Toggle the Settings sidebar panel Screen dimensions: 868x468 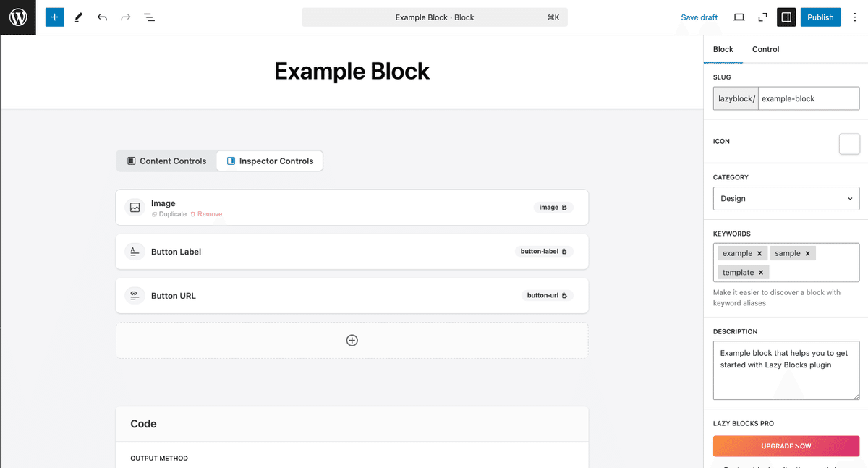point(786,17)
